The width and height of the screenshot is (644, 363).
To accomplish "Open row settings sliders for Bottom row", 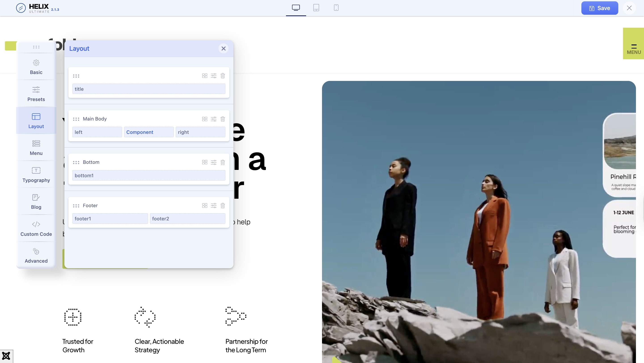I will (x=214, y=162).
